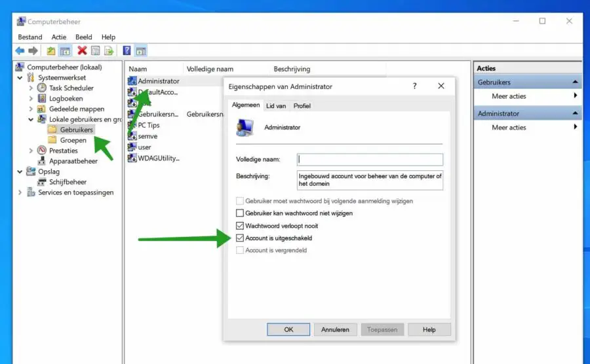Click the semve user icon
Viewport: 590px width, 364px height.
[132, 136]
